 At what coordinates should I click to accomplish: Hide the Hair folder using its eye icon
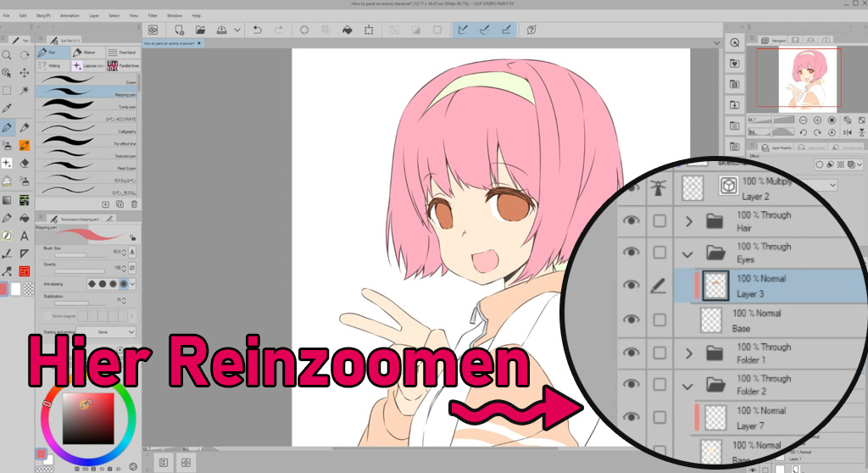[630, 221]
